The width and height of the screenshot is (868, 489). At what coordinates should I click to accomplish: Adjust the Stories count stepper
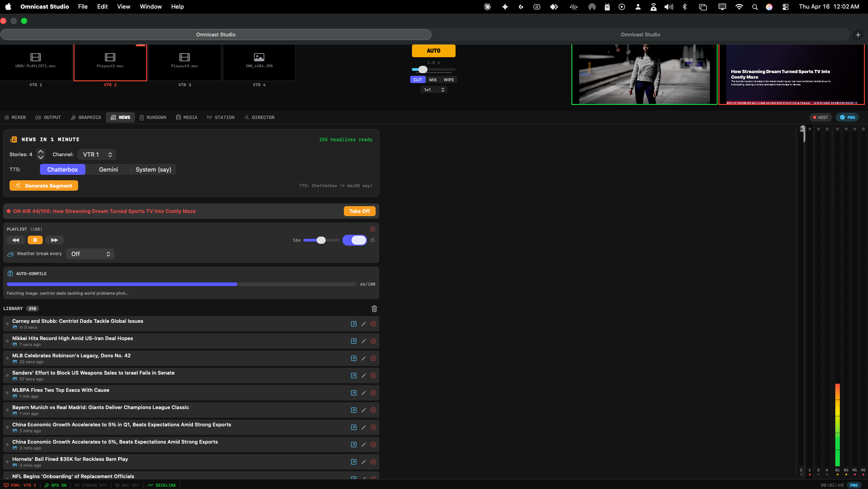click(x=41, y=155)
